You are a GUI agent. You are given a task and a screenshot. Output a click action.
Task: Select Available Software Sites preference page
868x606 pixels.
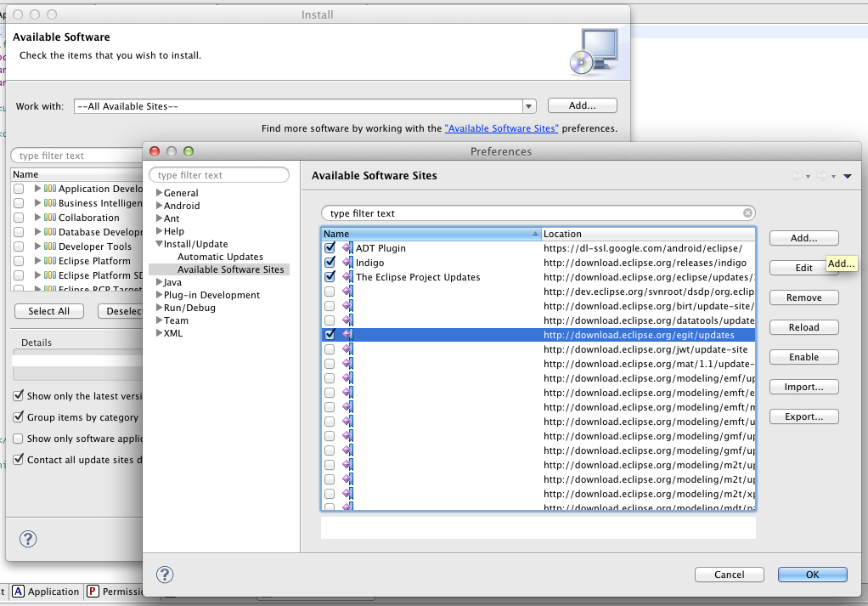230,269
